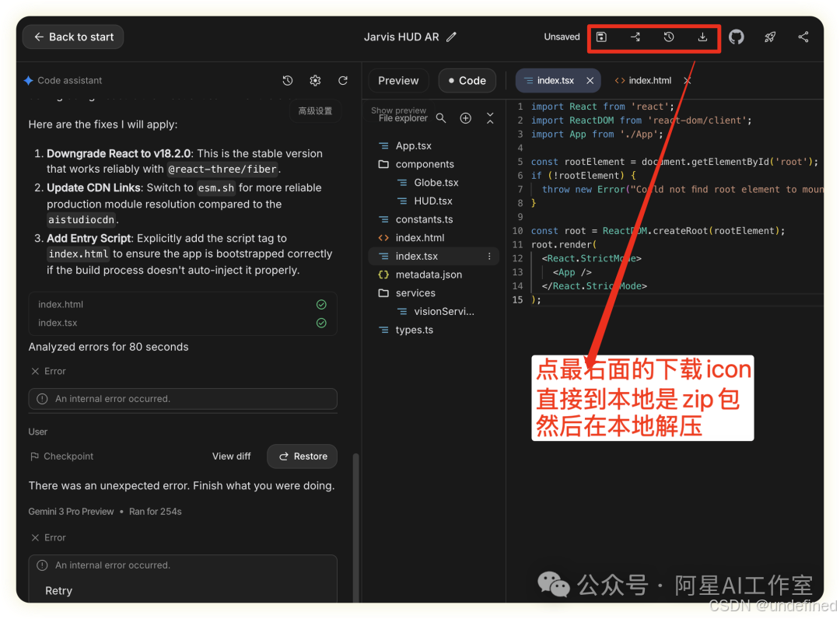This screenshot has width=840, height=619.
Task: Deploy app with the rocket icon
Action: 770,37
